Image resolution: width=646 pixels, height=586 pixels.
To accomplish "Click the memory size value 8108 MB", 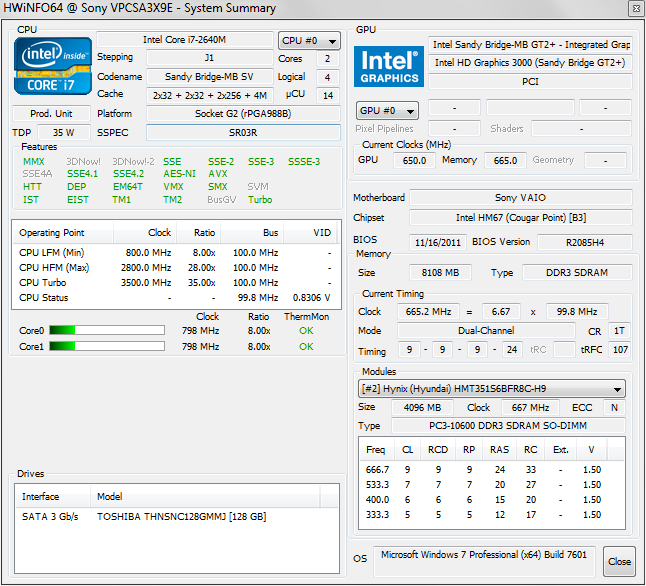I will coord(440,272).
